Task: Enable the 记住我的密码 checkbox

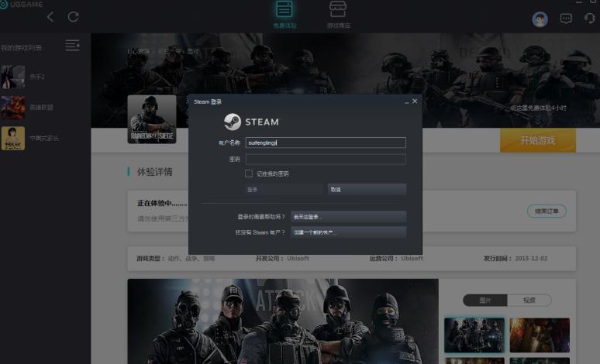Action: point(249,173)
